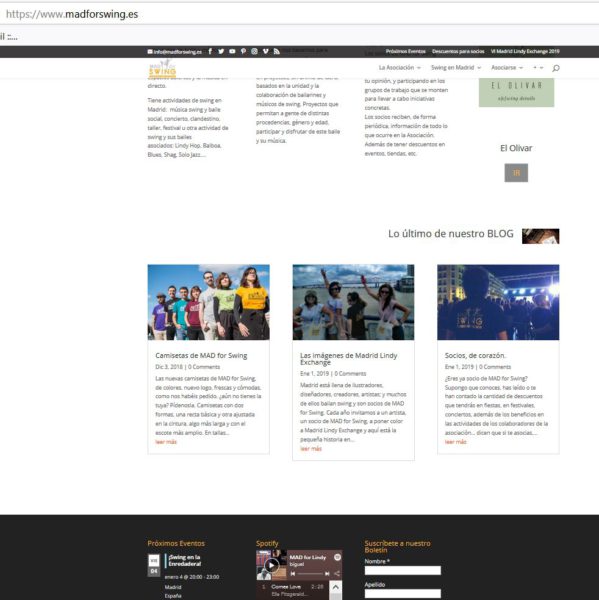Image resolution: width=599 pixels, height=600 pixels.
Task: Click the browser address bar URL
Action: point(72,14)
